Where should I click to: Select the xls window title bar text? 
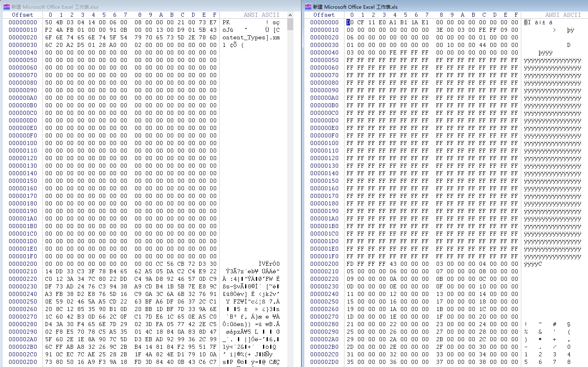[355, 7]
